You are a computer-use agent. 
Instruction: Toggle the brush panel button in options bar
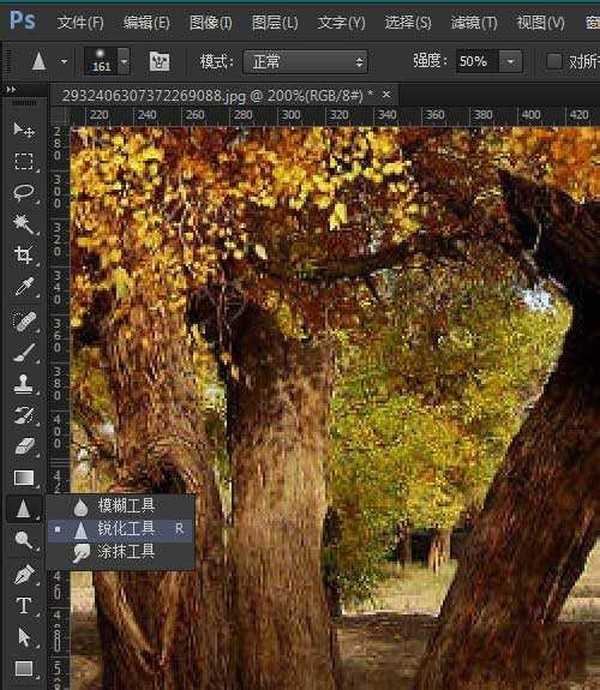[158, 62]
